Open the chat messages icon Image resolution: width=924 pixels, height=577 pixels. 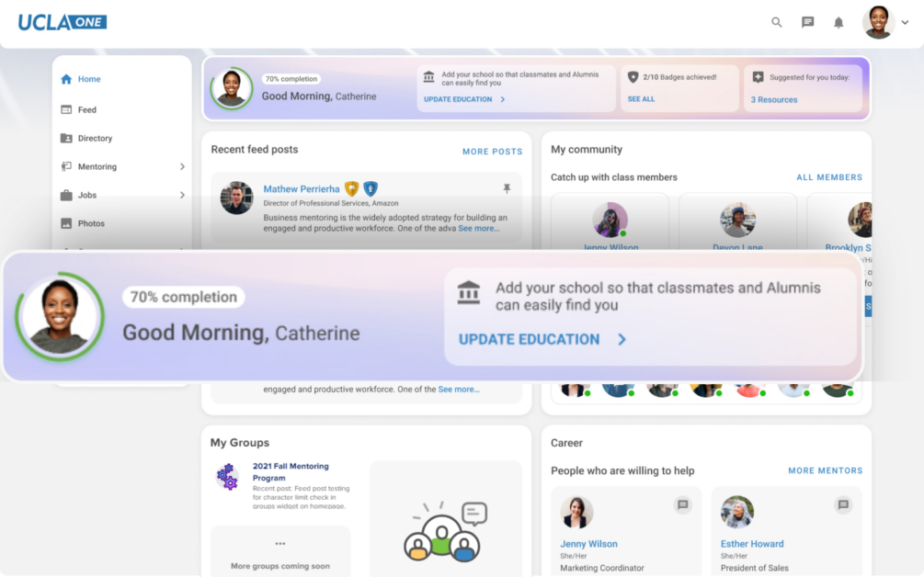tap(807, 22)
